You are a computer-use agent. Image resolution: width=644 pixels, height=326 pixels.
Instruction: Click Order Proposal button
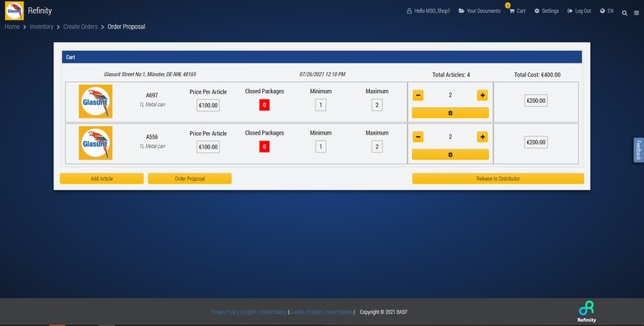pyautogui.click(x=190, y=178)
